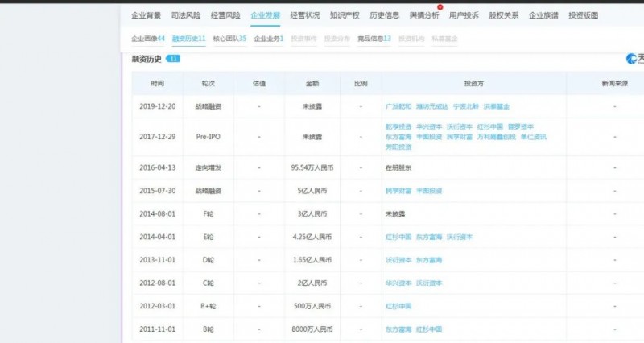Open 华兴资本 link in the C轮 row
Image resolution: width=644 pixels, height=343 pixels.
click(398, 283)
